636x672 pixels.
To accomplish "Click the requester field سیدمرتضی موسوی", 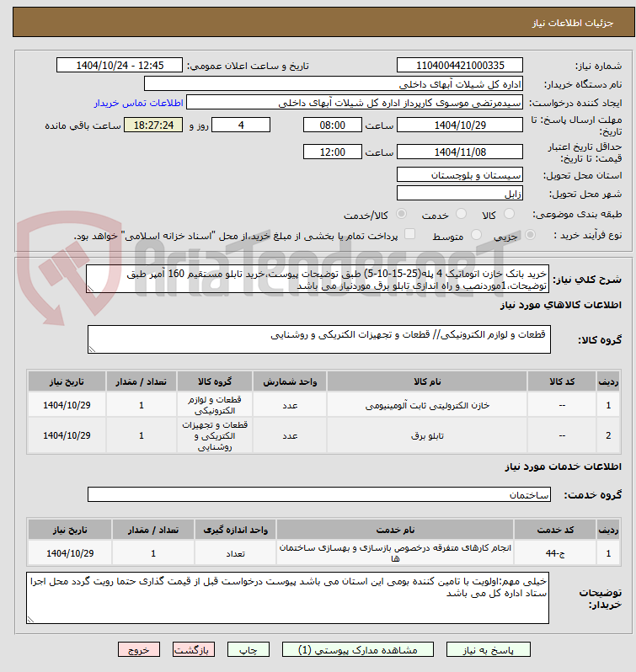I will click(x=355, y=103).
